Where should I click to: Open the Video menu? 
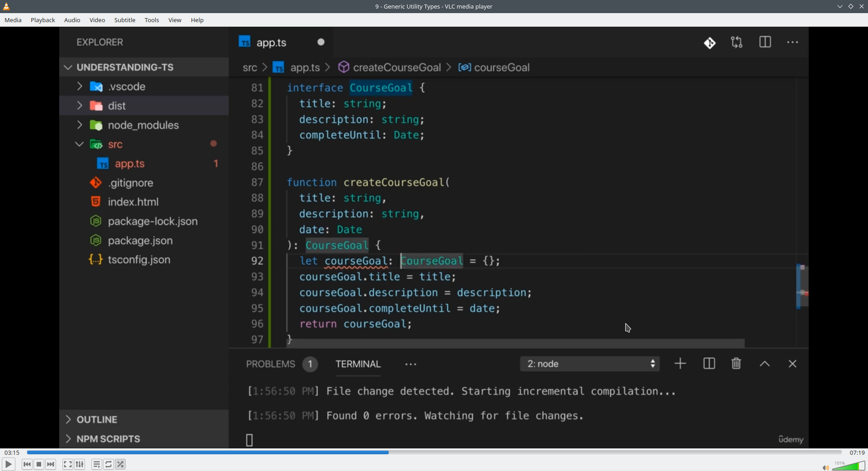(x=97, y=20)
